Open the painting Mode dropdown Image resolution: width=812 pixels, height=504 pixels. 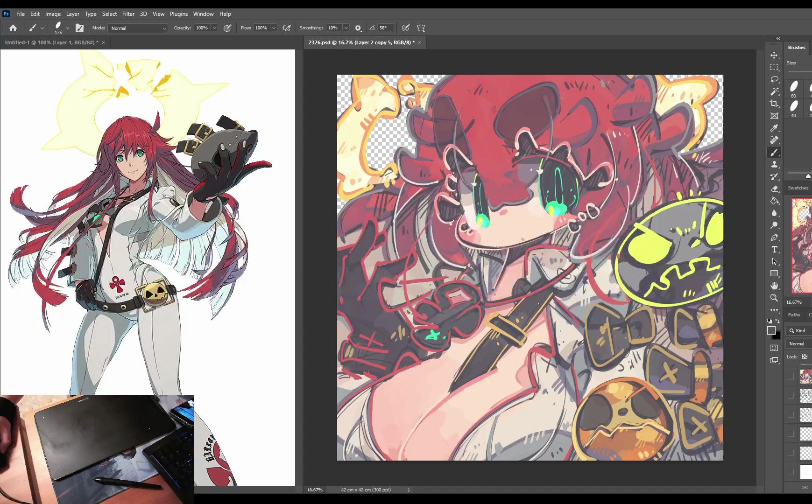138,28
